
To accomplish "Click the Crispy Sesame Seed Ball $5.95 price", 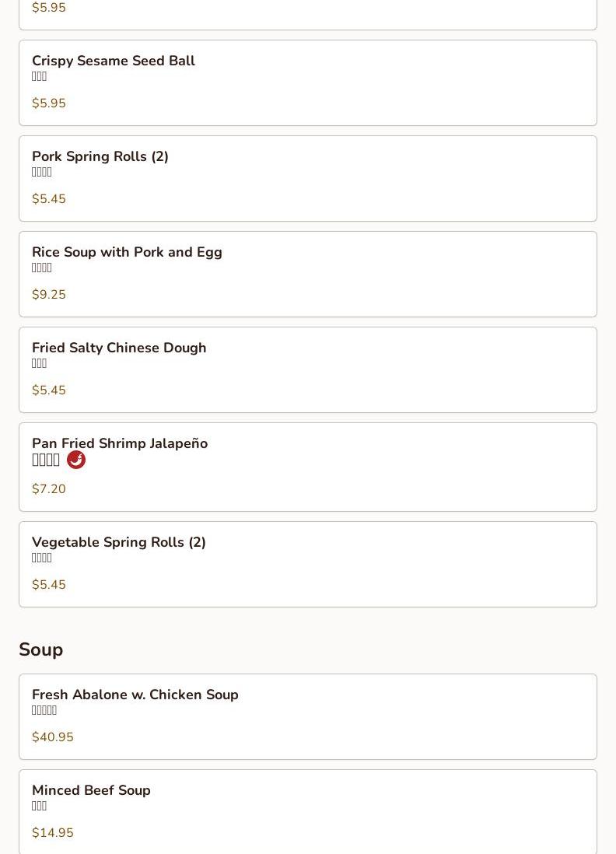I will (49, 103).
